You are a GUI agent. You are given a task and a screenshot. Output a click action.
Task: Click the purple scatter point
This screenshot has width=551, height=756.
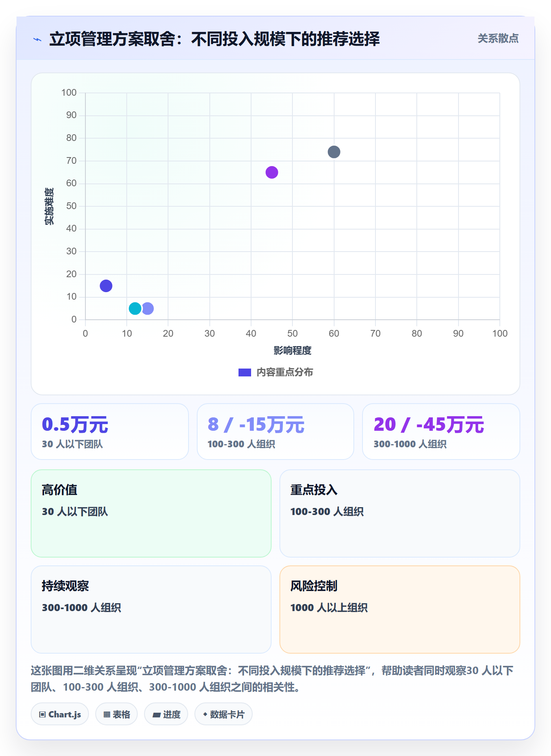[272, 172]
